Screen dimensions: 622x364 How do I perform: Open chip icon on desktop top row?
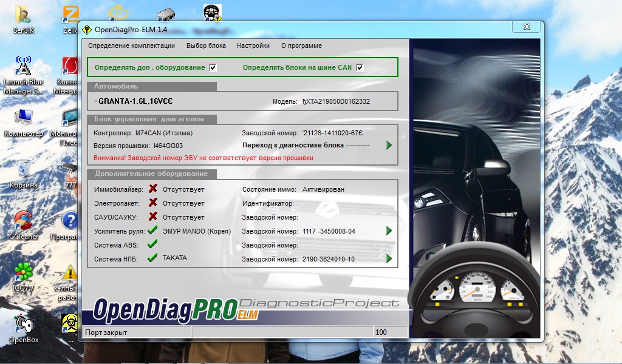click(165, 15)
